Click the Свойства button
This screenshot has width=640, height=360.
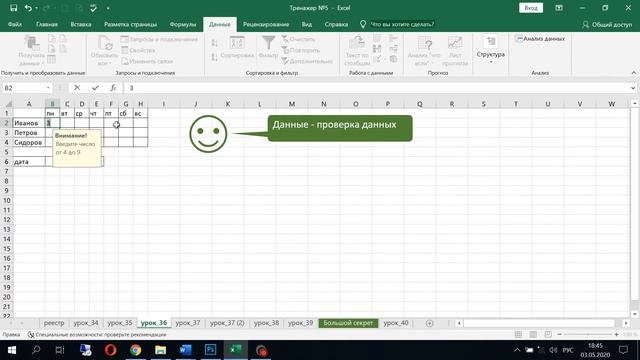[138, 50]
